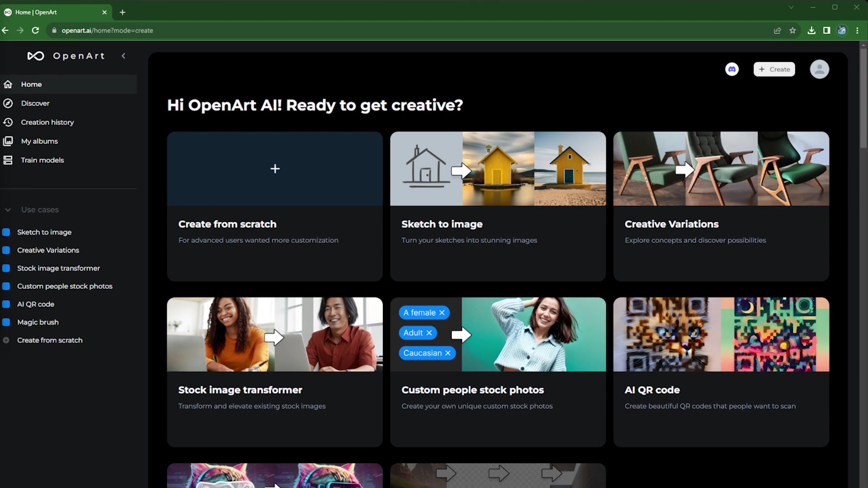Bookmark this page with the star icon
Viewport: 868px width, 488px height.
coord(793,30)
